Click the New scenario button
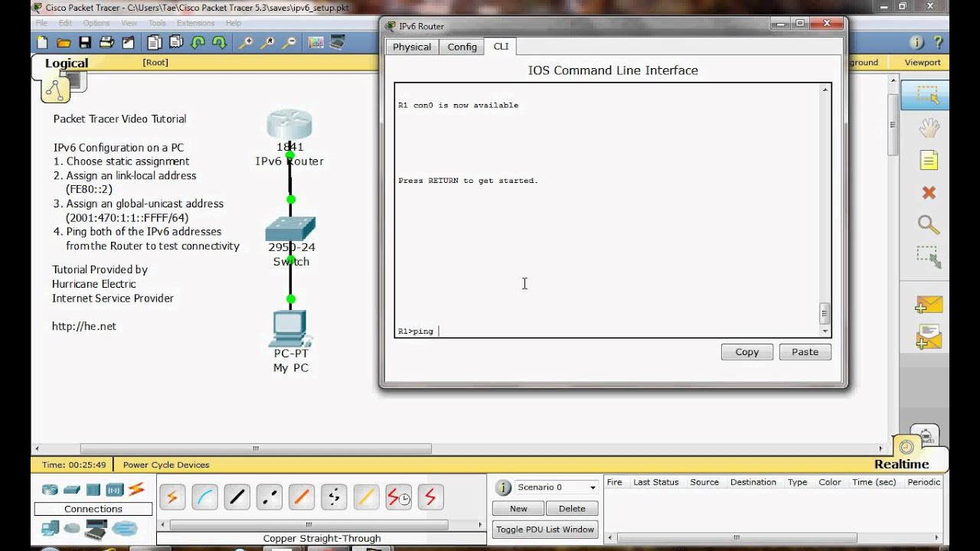 pos(518,508)
